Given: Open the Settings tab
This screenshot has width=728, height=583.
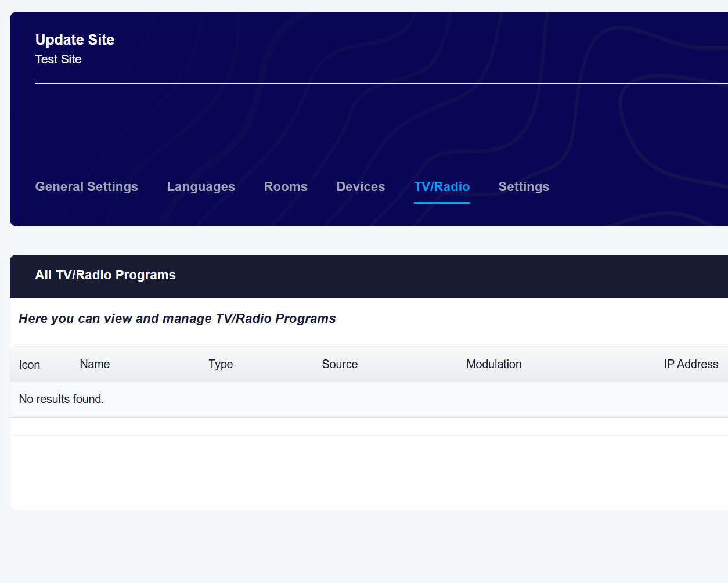Looking at the screenshot, I should click(x=524, y=187).
